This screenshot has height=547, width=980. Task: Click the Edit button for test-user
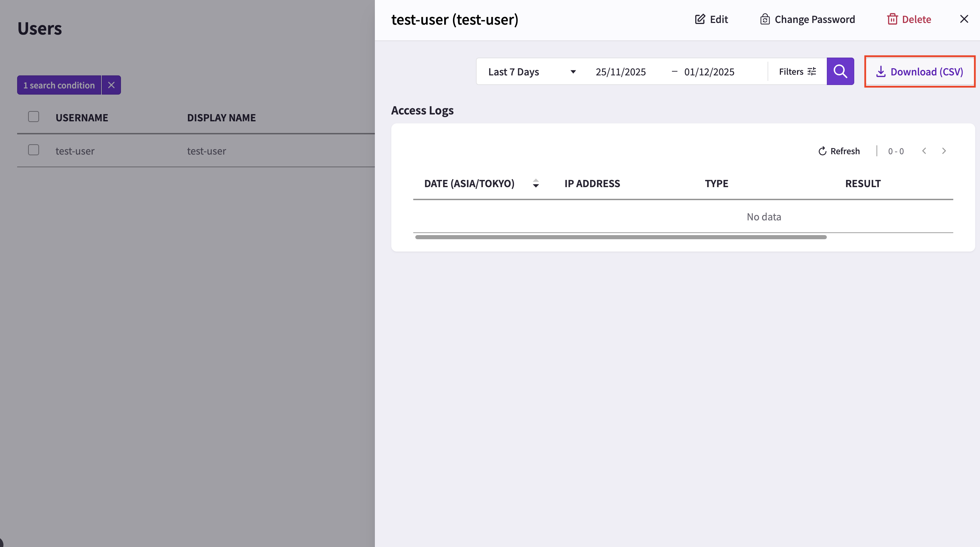[x=711, y=20]
